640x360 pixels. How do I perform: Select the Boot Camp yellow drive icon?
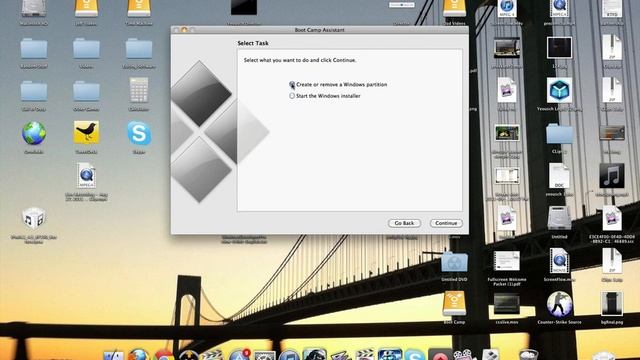pos(454,304)
